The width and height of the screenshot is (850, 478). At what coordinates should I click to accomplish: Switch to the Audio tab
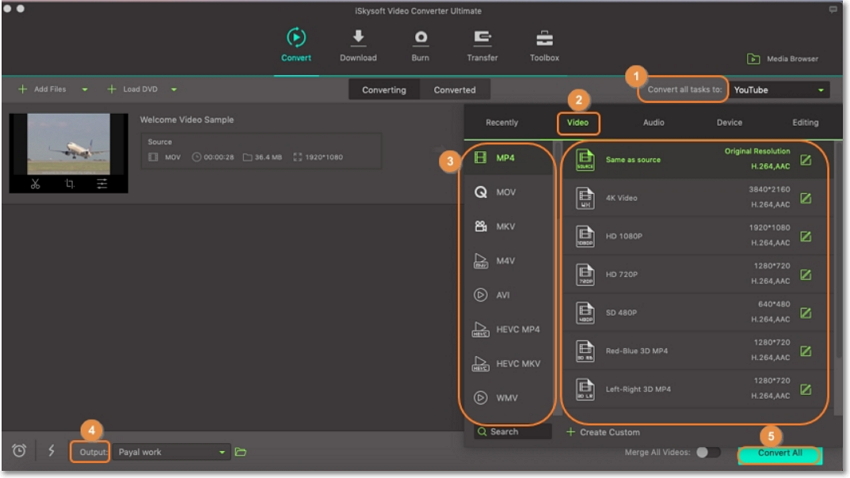pyautogui.click(x=653, y=123)
